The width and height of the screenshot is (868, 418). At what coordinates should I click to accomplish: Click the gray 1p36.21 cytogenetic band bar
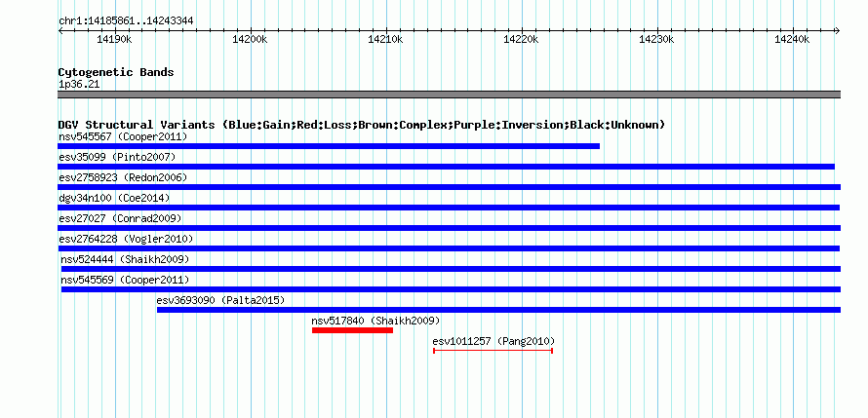450,95
